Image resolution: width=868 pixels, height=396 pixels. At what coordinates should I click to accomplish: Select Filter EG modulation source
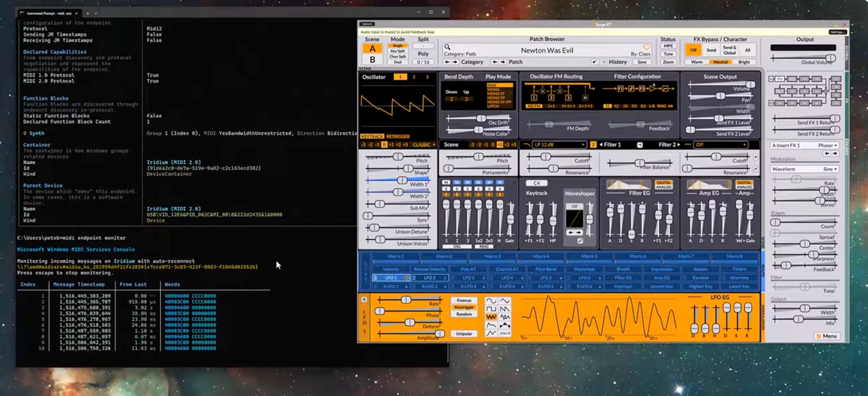[623, 278]
